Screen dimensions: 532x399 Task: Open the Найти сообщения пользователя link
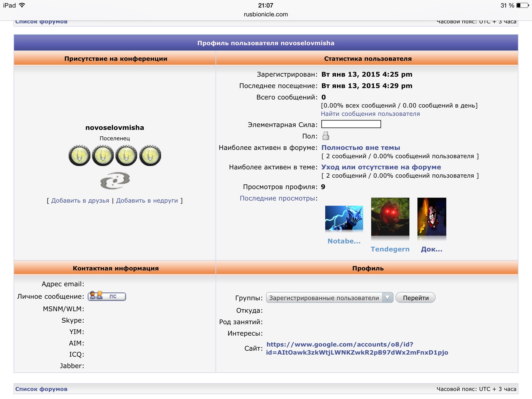[370, 114]
